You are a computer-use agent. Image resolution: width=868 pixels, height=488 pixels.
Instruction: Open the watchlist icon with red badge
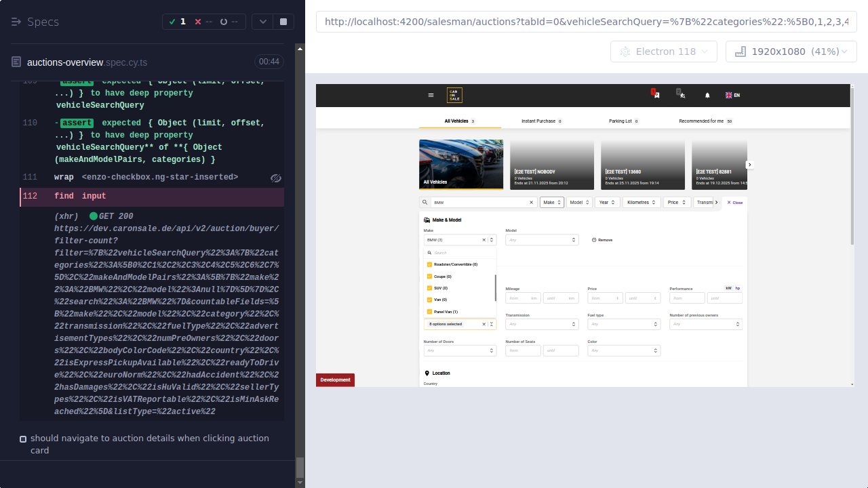tap(655, 96)
